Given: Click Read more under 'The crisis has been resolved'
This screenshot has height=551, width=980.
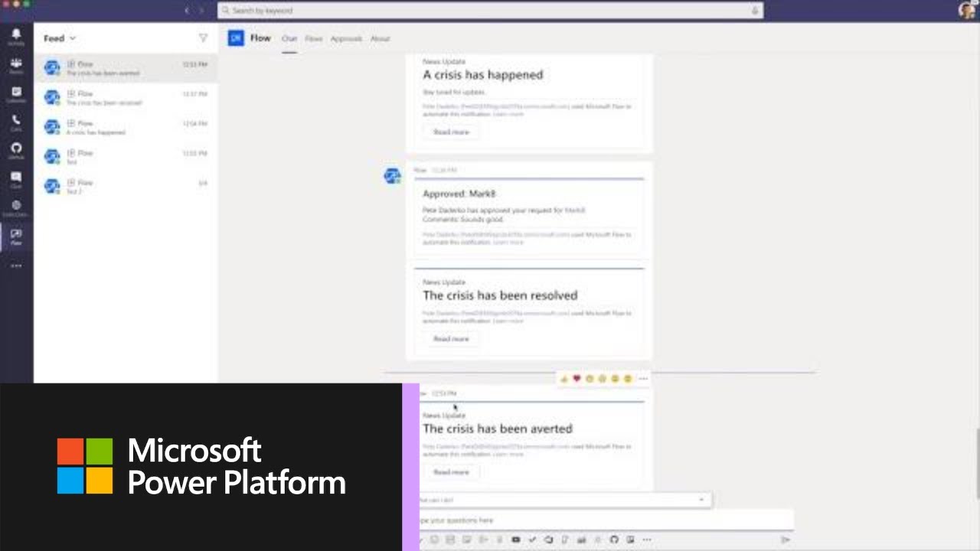Looking at the screenshot, I should point(451,339).
